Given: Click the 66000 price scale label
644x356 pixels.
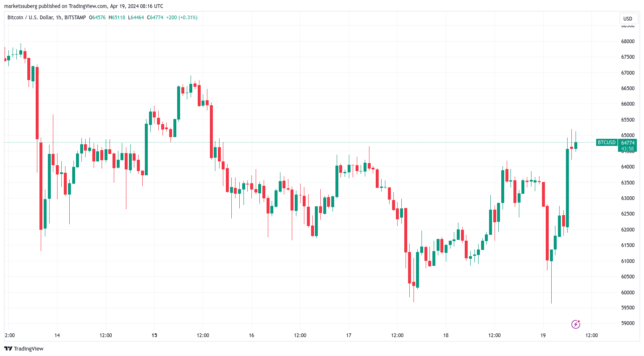Looking at the screenshot, I should [628, 104].
